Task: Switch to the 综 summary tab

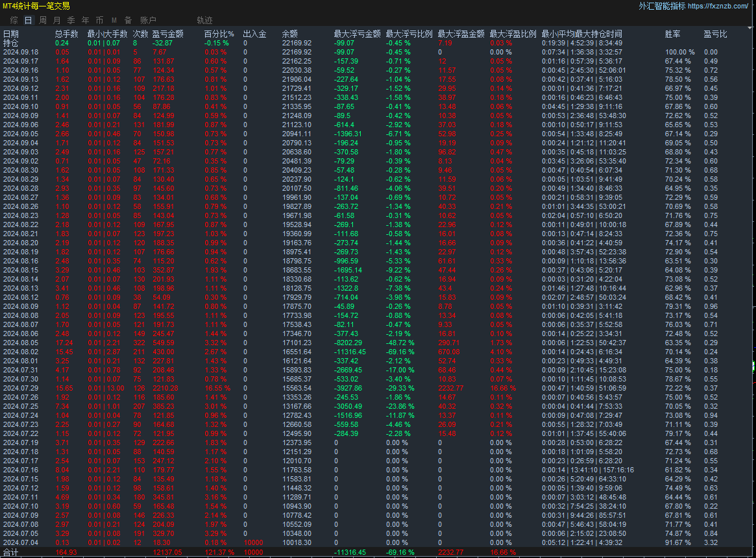Action: [14, 20]
